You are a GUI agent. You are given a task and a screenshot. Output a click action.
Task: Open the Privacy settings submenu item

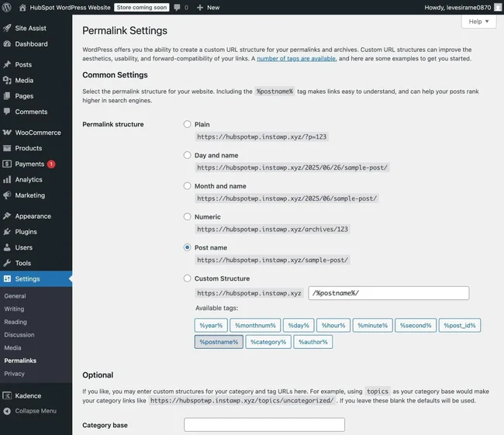pos(14,374)
